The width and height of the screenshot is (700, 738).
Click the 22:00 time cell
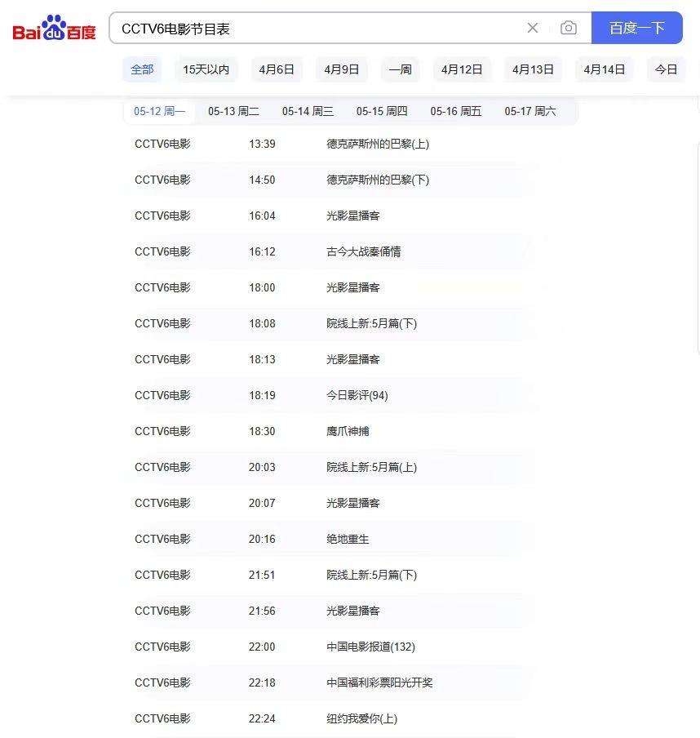[262, 647]
